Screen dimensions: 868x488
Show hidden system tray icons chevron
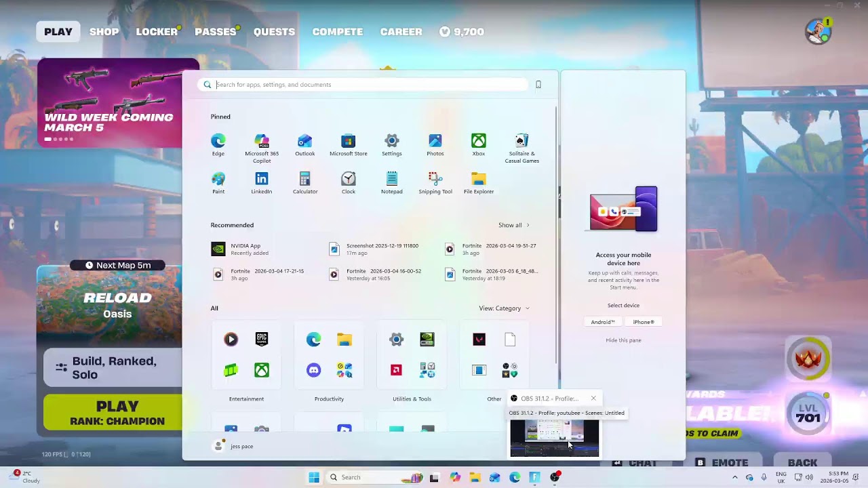tap(734, 477)
